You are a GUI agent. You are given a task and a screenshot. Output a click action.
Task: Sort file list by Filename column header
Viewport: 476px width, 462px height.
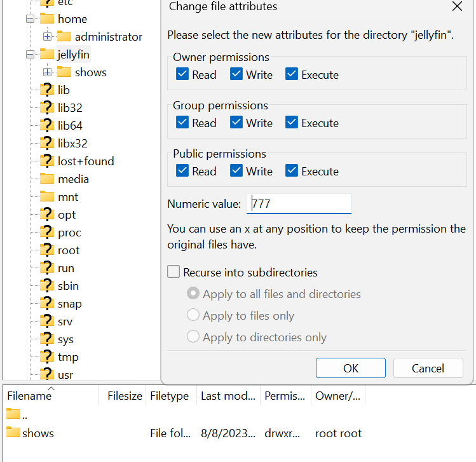pos(29,396)
